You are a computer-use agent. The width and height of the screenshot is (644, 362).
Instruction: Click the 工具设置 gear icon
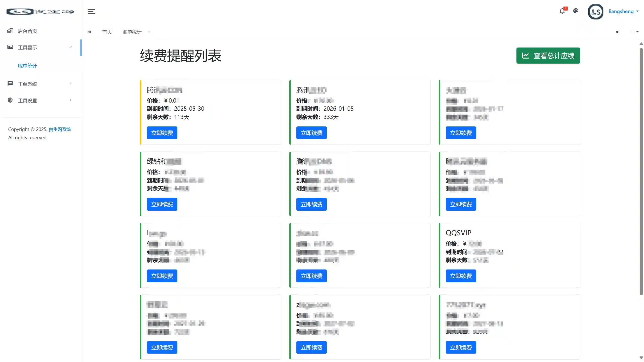(x=10, y=100)
